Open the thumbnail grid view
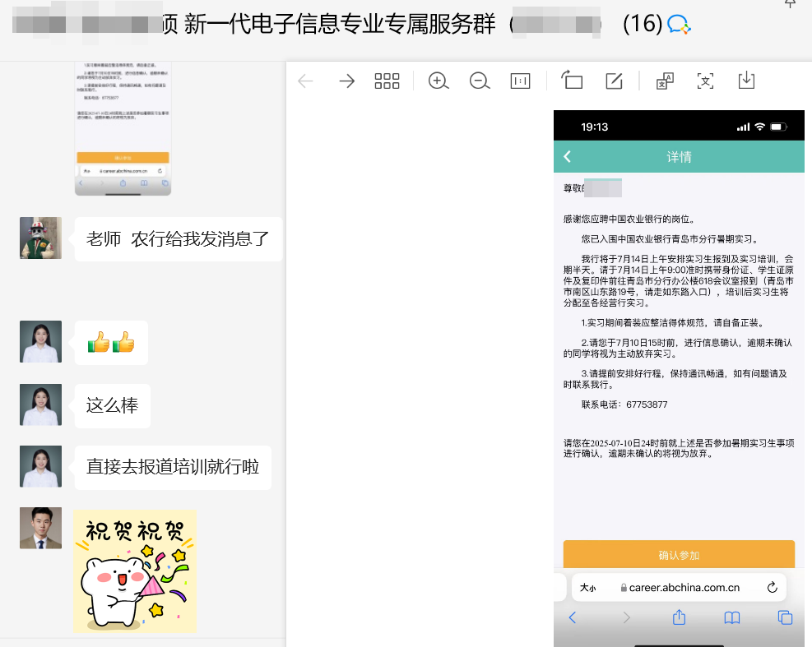This screenshot has height=647, width=812. point(387,81)
